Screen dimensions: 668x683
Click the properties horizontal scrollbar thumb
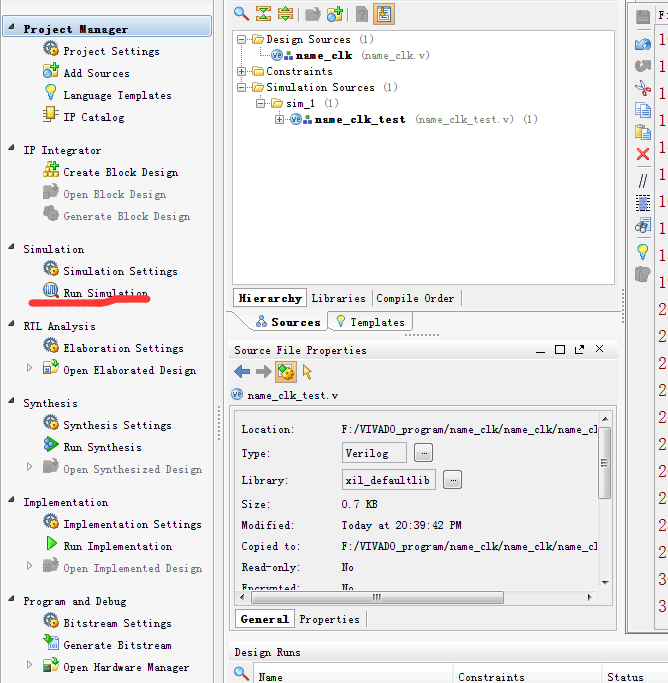point(378,597)
